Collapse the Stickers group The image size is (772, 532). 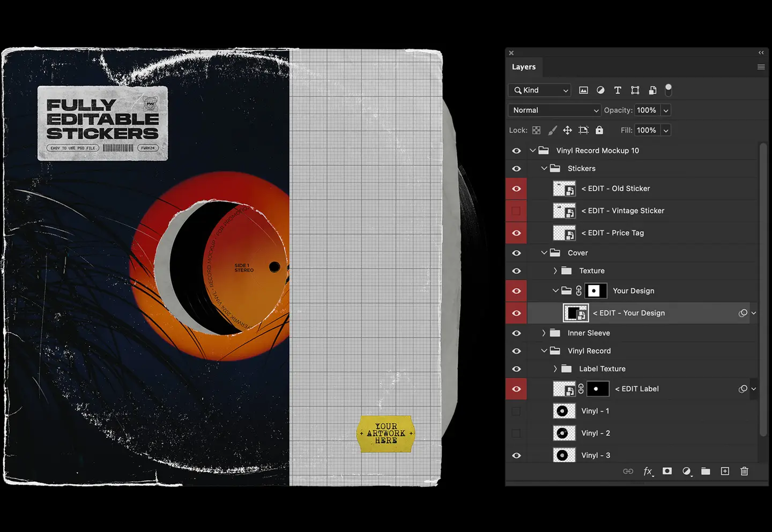[544, 168]
